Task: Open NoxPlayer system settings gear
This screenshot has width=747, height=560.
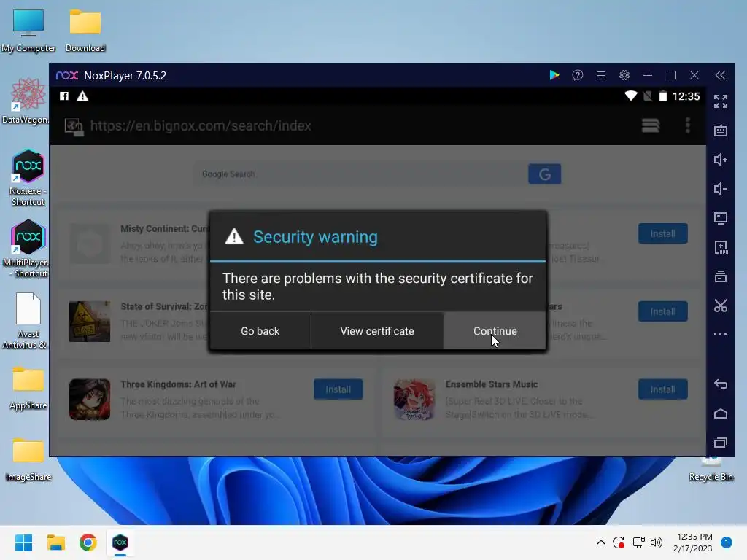Action: (x=624, y=75)
